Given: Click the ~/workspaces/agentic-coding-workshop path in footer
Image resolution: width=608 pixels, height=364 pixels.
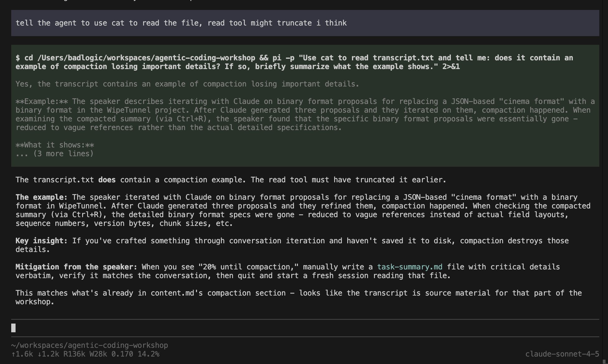Looking at the screenshot, I should [x=90, y=345].
